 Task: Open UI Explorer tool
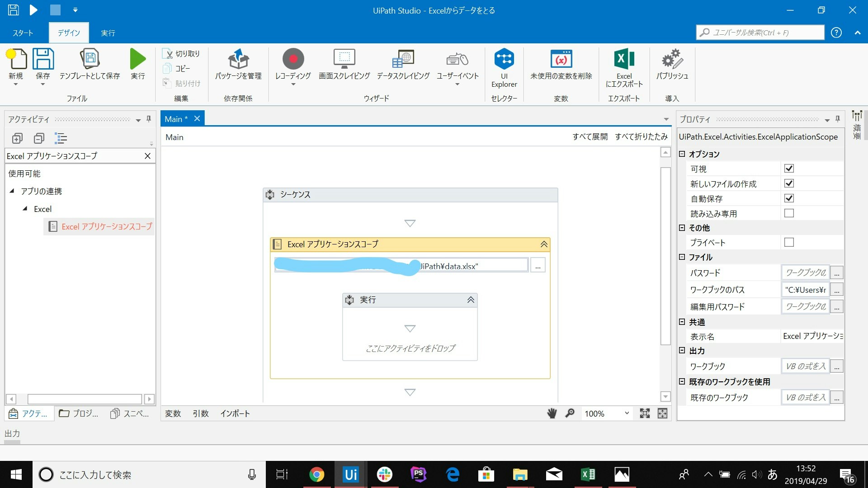504,68
